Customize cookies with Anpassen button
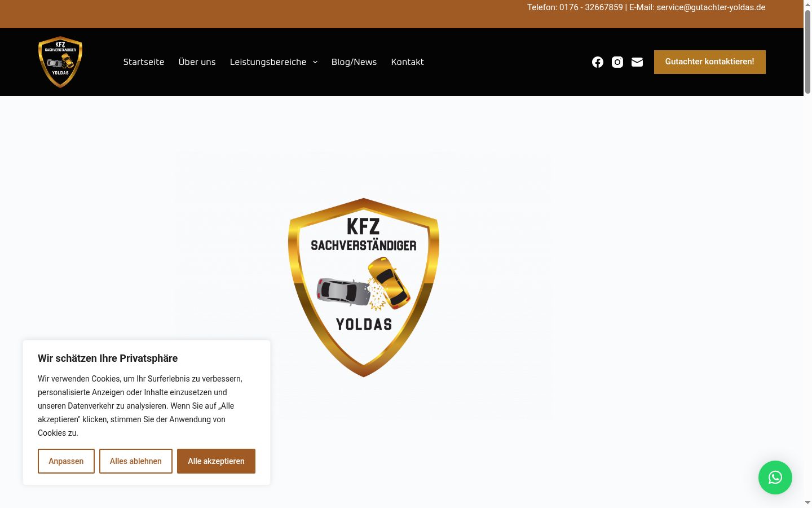The image size is (812, 508). (x=66, y=461)
